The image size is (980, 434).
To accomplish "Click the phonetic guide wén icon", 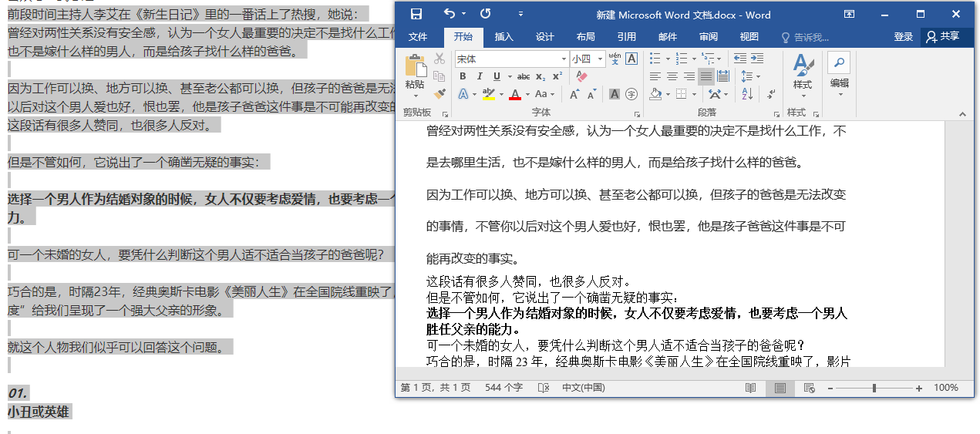I will pos(615,59).
